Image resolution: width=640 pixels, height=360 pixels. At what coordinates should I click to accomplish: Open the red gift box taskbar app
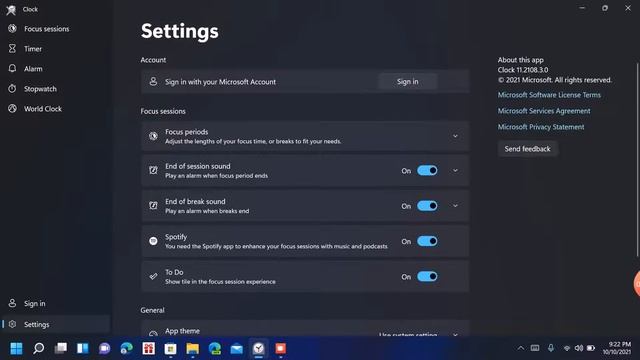coord(149,349)
